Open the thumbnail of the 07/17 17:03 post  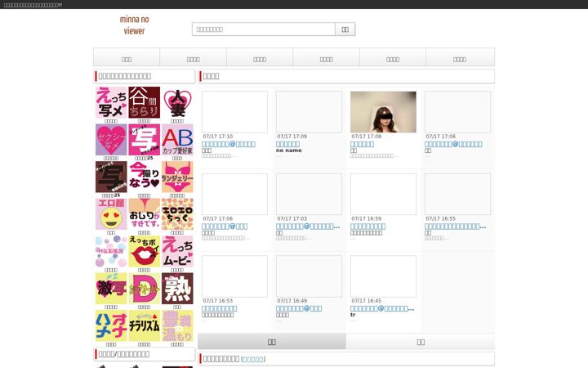(x=309, y=194)
